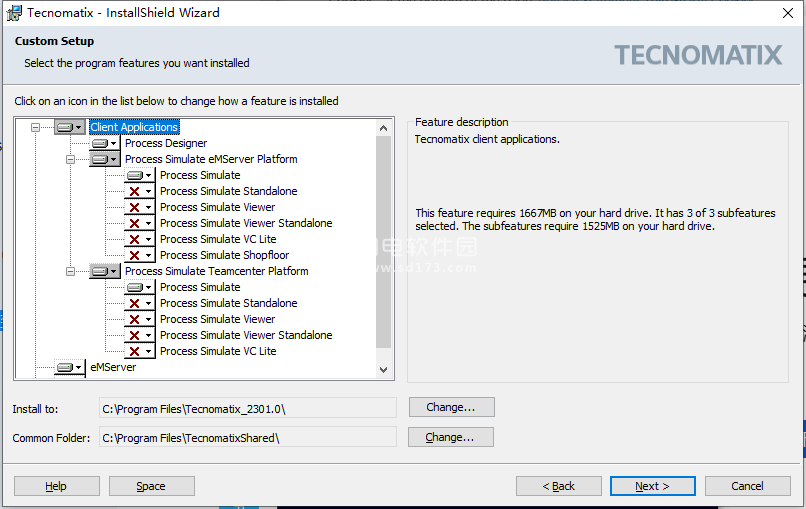Collapse Process Simulate eMServer Platform node

[70, 159]
